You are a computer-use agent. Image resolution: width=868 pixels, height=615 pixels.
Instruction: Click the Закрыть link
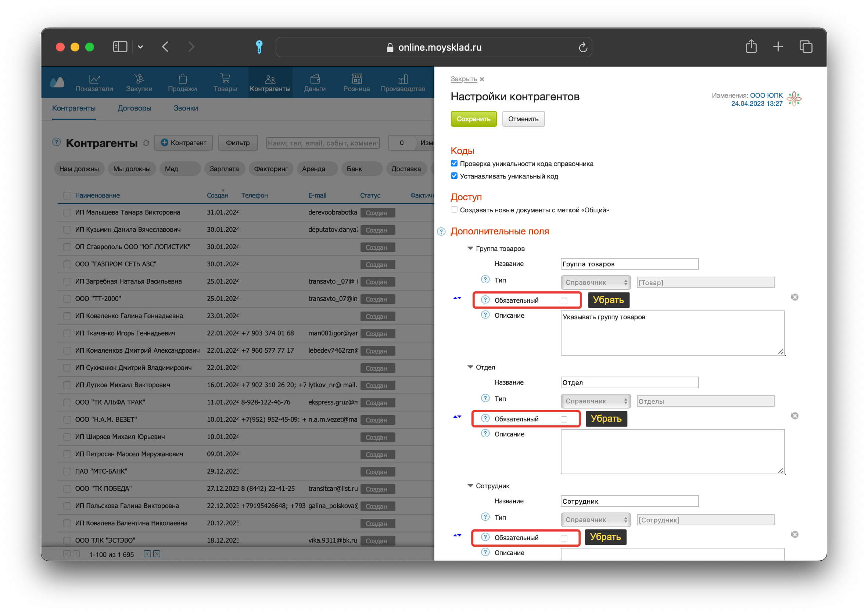[x=463, y=79]
